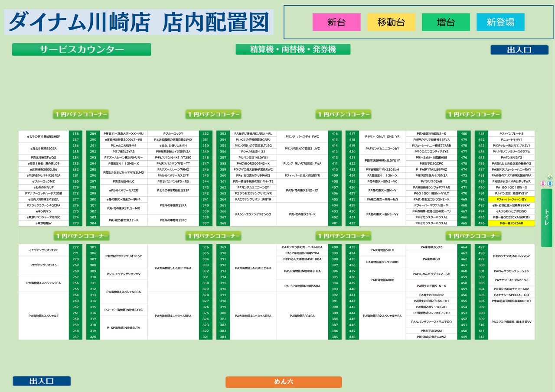Viewport: 555px width, 392px height.
Task: Click the PAわんパラセレブレーション cell
Action: click(512, 271)
